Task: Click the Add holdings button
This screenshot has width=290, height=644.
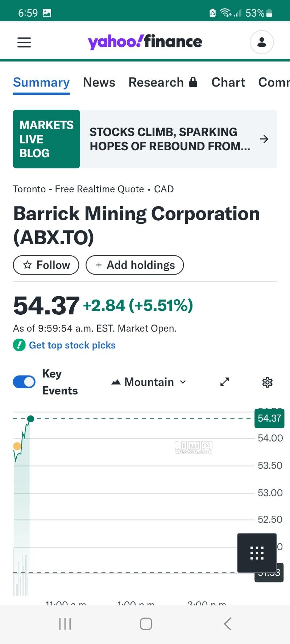Action: click(135, 265)
